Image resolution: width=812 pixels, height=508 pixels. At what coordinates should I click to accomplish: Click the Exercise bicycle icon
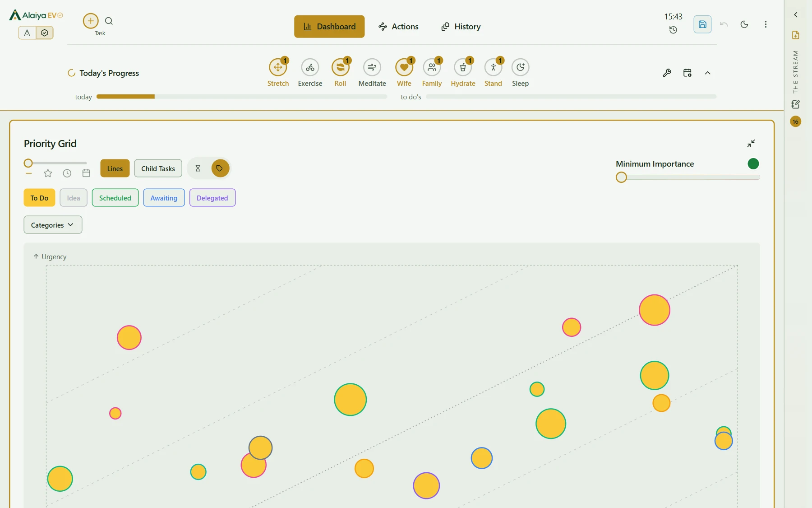(x=310, y=67)
